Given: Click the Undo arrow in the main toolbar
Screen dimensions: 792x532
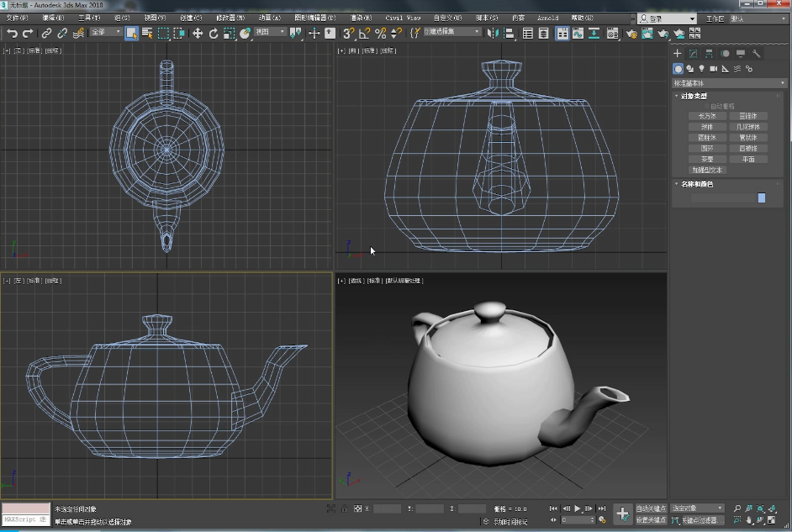Looking at the screenshot, I should point(12,33).
